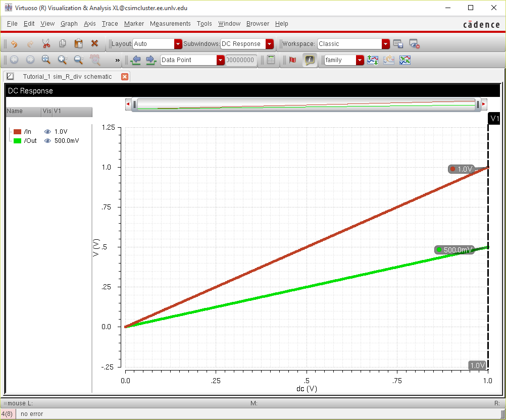Undo the last action
This screenshot has height=420, width=506.
pos(14,44)
